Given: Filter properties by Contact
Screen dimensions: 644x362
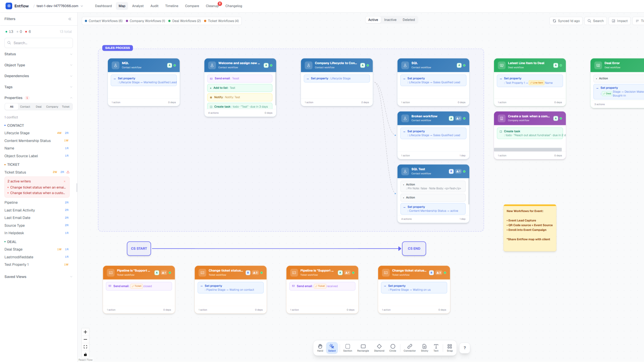Looking at the screenshot, I should [x=25, y=107].
